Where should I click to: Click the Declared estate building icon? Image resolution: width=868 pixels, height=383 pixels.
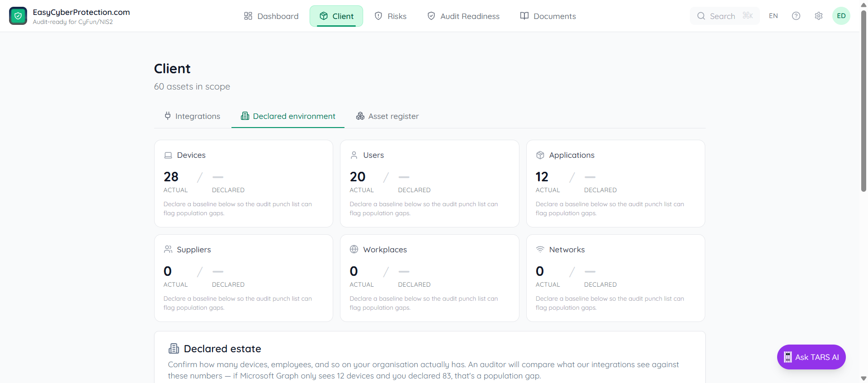tap(174, 348)
